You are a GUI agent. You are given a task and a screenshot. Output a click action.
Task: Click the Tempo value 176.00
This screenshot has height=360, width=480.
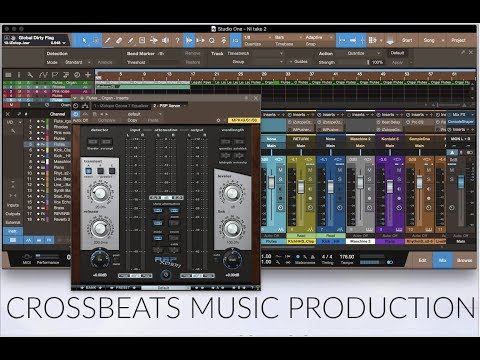coord(347,257)
